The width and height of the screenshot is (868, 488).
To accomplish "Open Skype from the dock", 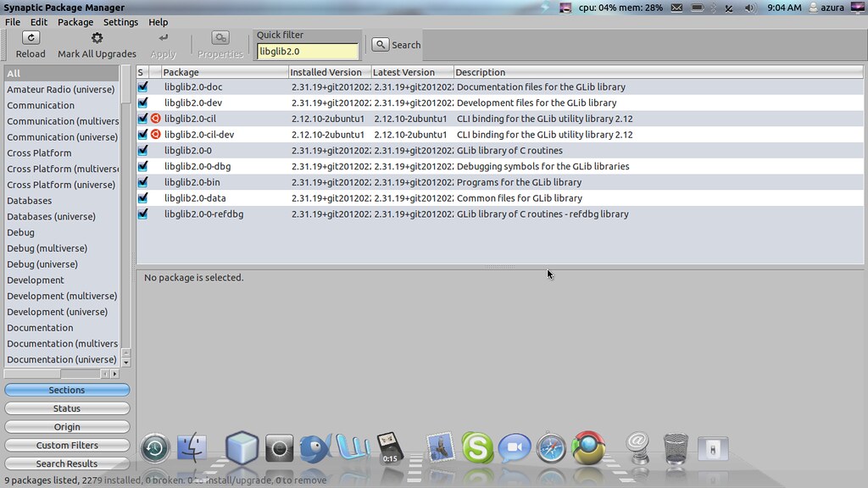I will click(477, 447).
